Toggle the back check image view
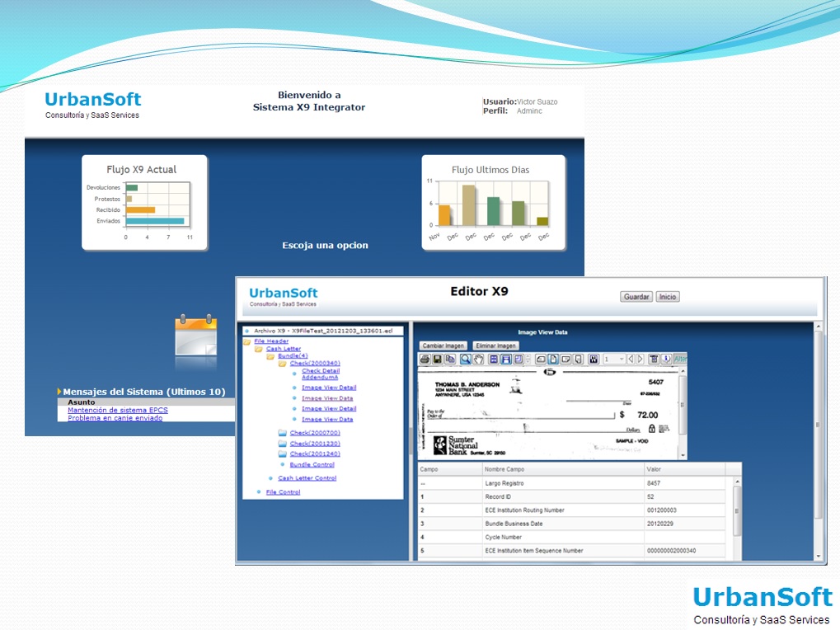This screenshot has height=630, width=840. click(x=565, y=360)
